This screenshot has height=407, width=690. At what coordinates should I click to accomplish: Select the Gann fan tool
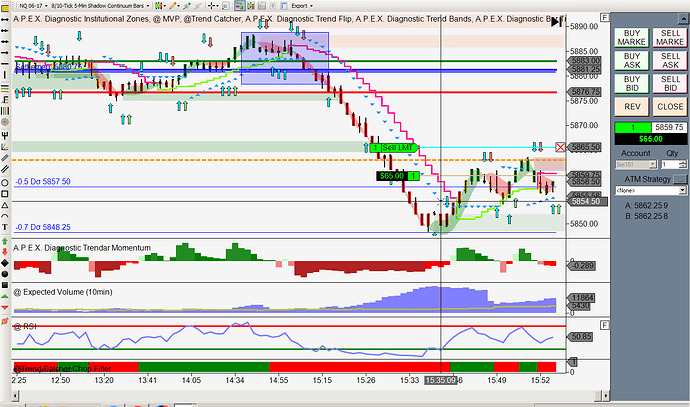5,146
